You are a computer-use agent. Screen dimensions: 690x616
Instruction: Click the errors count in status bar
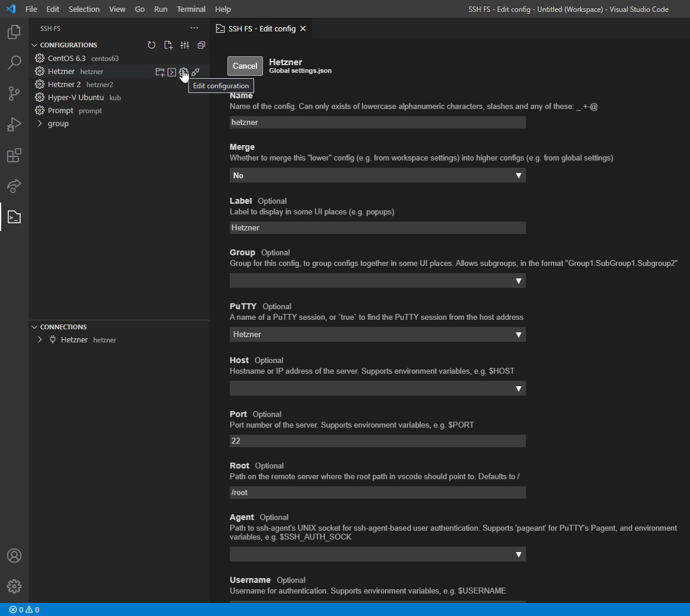tap(16, 609)
